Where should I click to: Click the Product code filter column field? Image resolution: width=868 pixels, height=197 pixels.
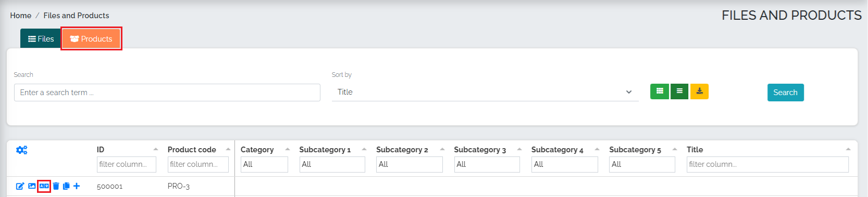pos(198,164)
